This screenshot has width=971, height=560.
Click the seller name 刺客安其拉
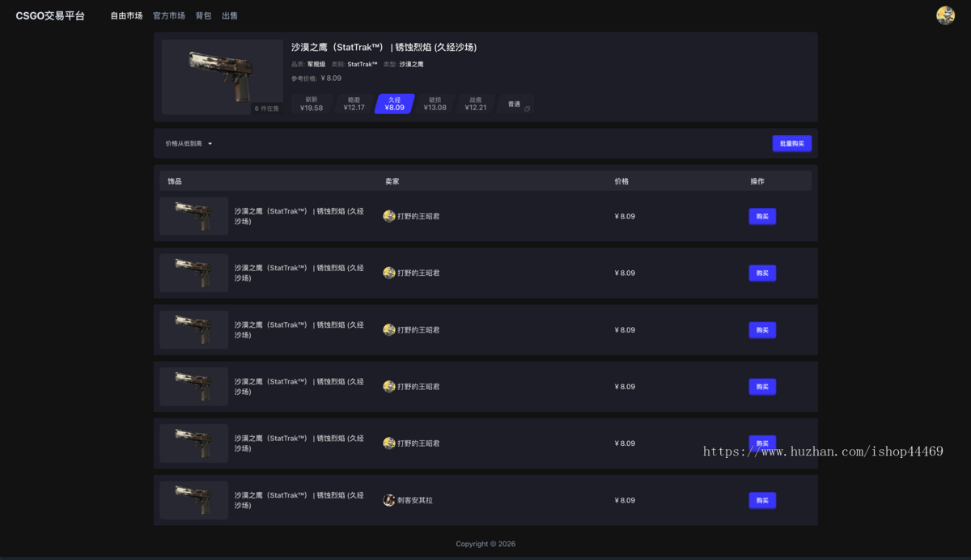pos(415,500)
